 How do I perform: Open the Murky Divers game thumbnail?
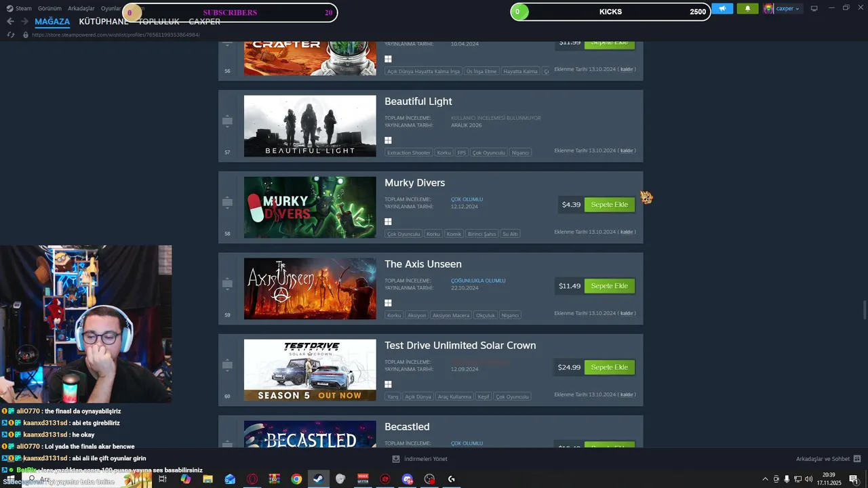click(310, 207)
